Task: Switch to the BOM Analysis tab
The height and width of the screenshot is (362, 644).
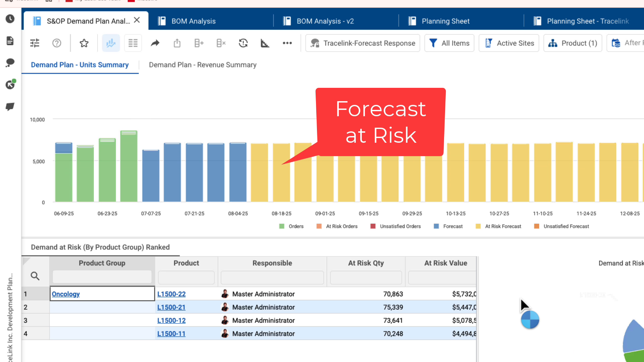Action: click(194, 21)
